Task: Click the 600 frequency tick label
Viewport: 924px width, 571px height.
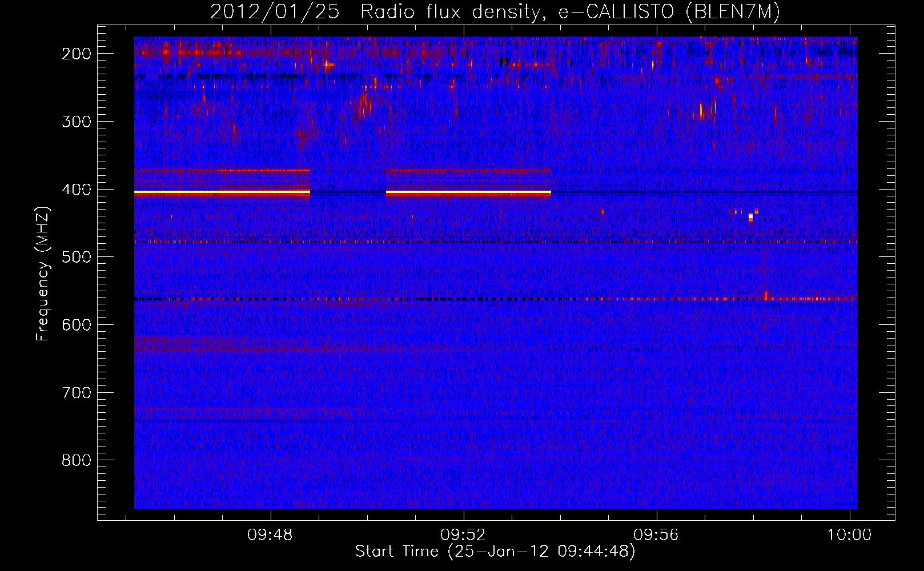Action: pyautogui.click(x=77, y=325)
